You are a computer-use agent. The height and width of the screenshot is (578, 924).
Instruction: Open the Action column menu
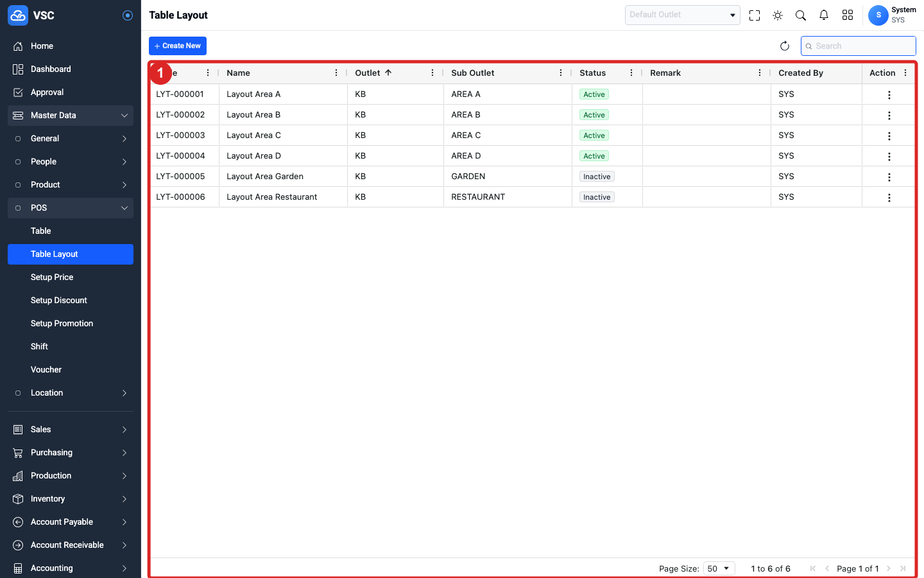(905, 73)
